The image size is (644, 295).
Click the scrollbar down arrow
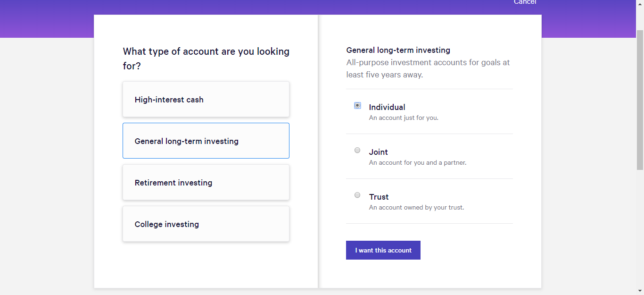(640, 291)
